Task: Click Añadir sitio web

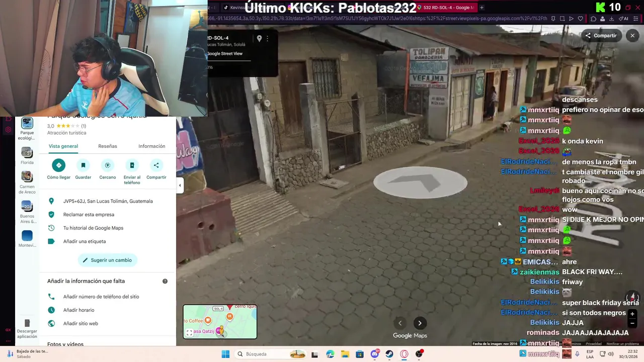Action: [108, 324]
